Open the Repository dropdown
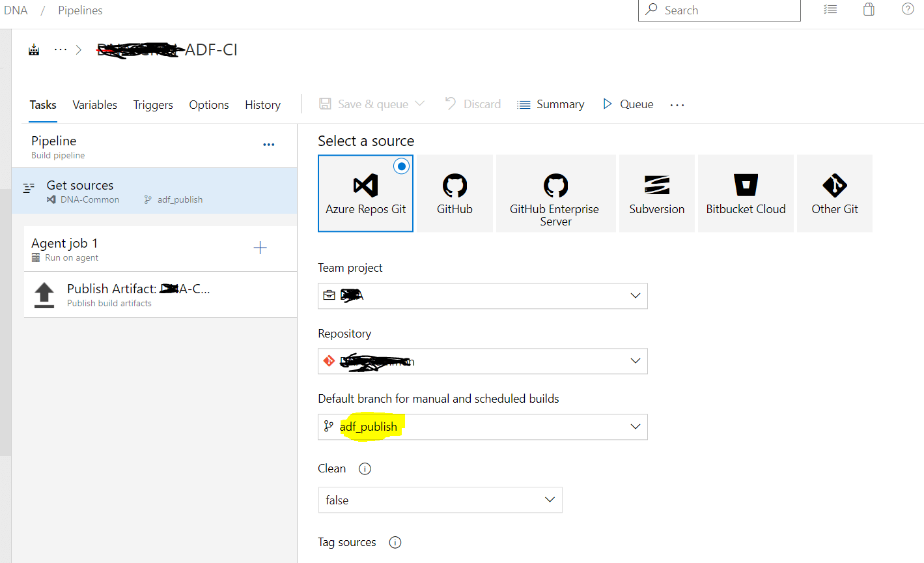 click(x=483, y=361)
